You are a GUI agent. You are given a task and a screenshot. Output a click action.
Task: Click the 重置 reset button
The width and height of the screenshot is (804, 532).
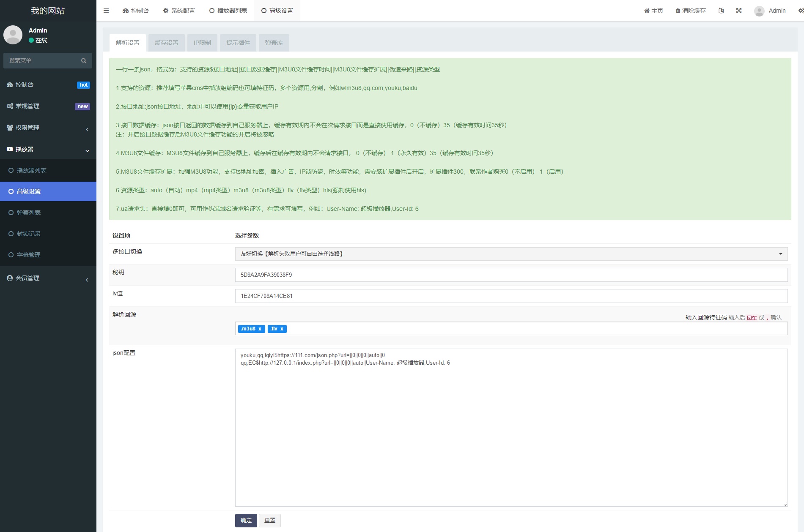[270, 520]
